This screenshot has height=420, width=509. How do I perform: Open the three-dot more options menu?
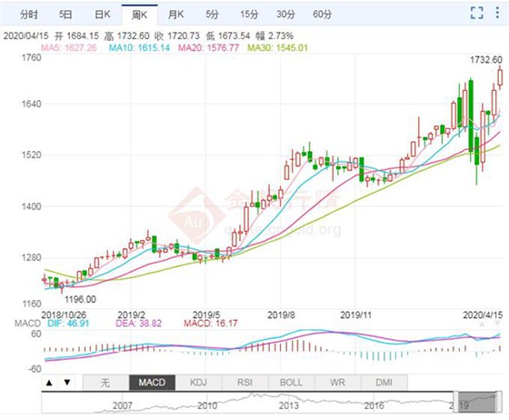coord(497,13)
